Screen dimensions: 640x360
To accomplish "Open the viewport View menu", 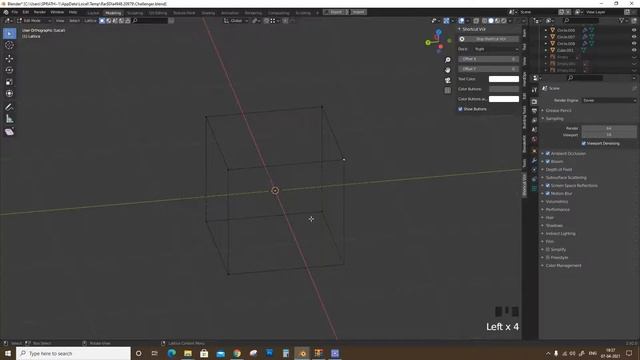I will [60, 21].
